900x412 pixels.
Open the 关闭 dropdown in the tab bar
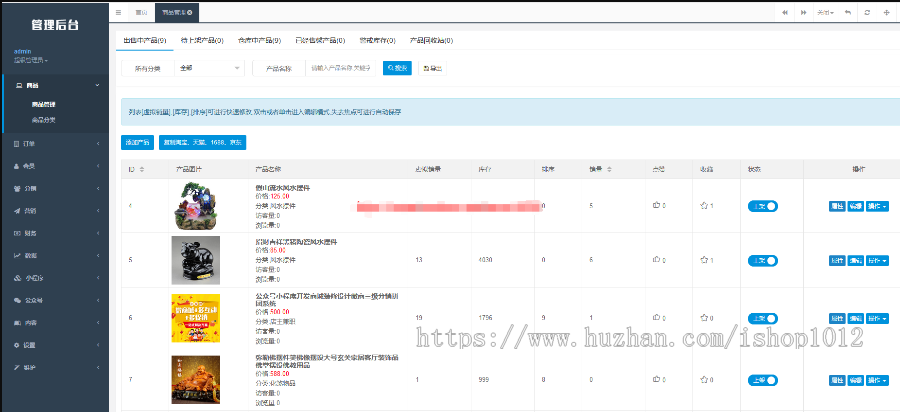(825, 13)
